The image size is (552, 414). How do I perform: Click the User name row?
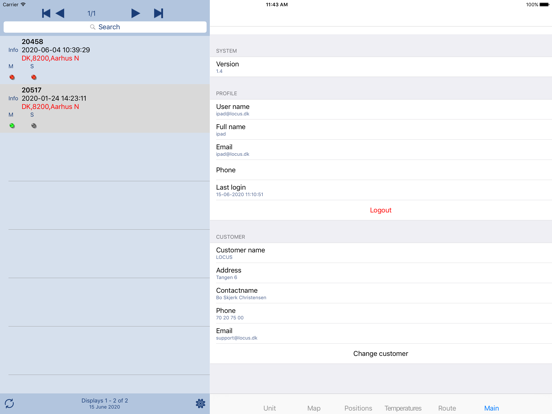pos(381,109)
